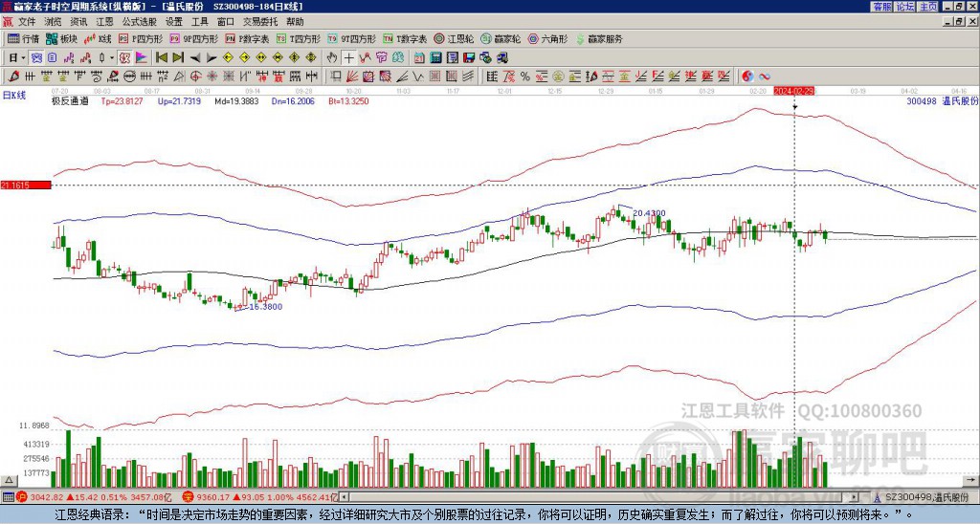
Task: Click the Shenzhen index 9360.17 status entry
Action: pos(260,497)
